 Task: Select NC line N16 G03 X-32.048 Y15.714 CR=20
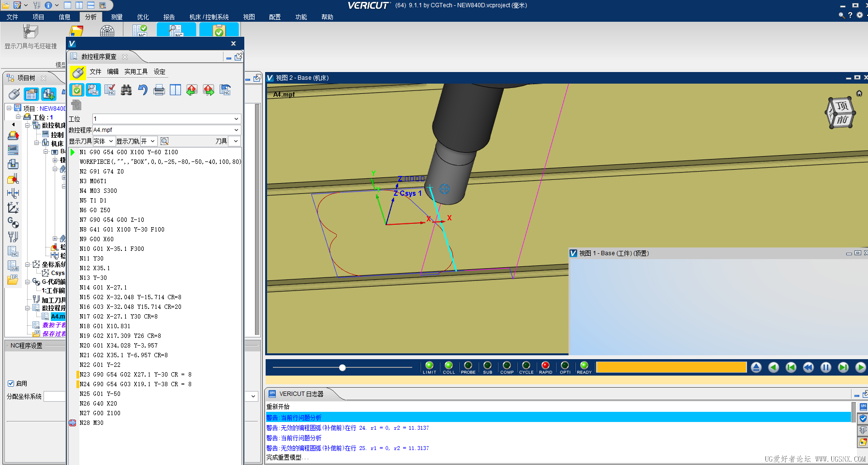click(x=131, y=307)
